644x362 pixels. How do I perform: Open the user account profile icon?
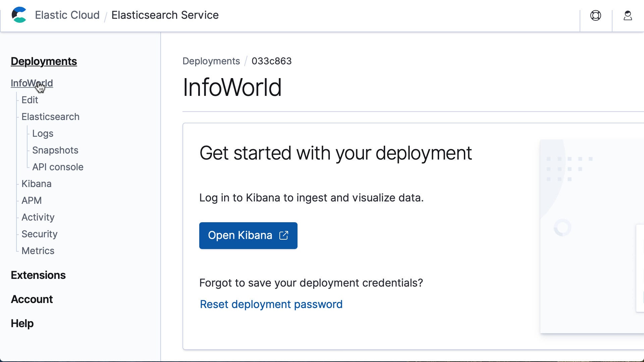coord(628,15)
